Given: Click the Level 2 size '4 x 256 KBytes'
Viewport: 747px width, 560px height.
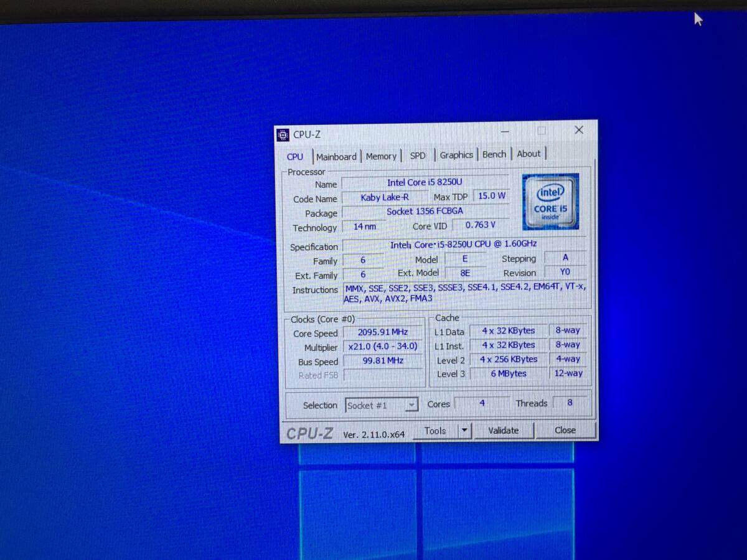Looking at the screenshot, I should pos(508,360).
